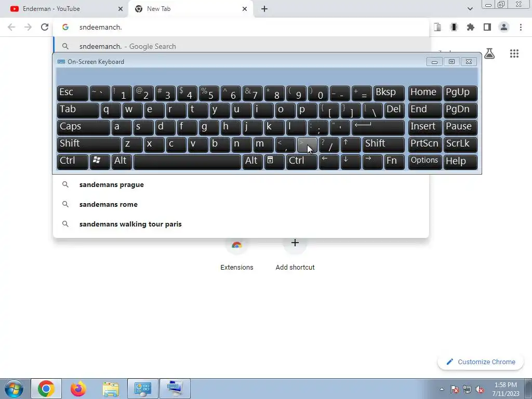Toggle the right Alt key
532x399 pixels.
coord(252,162)
